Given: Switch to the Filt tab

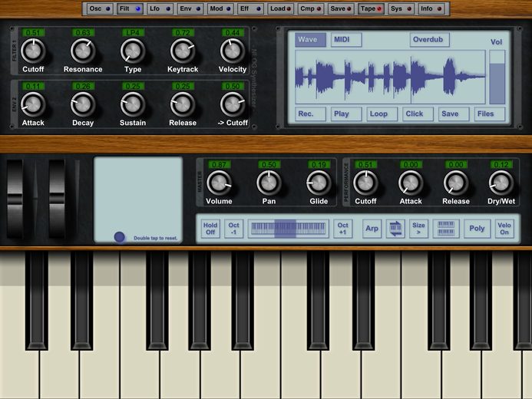Looking at the screenshot, I should (130, 8).
